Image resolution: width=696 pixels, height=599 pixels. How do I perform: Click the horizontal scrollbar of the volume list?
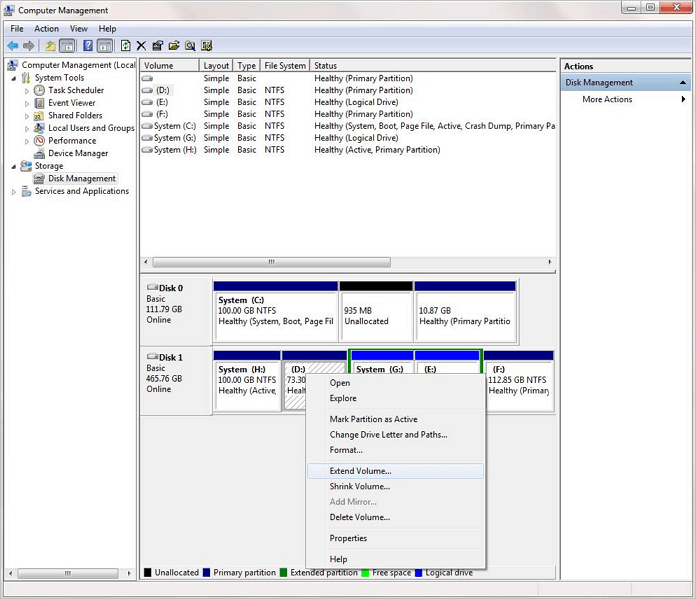coord(270,262)
